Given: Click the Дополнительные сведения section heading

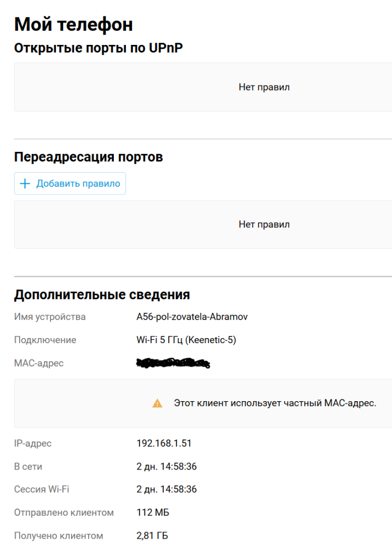Looking at the screenshot, I should (101, 295).
